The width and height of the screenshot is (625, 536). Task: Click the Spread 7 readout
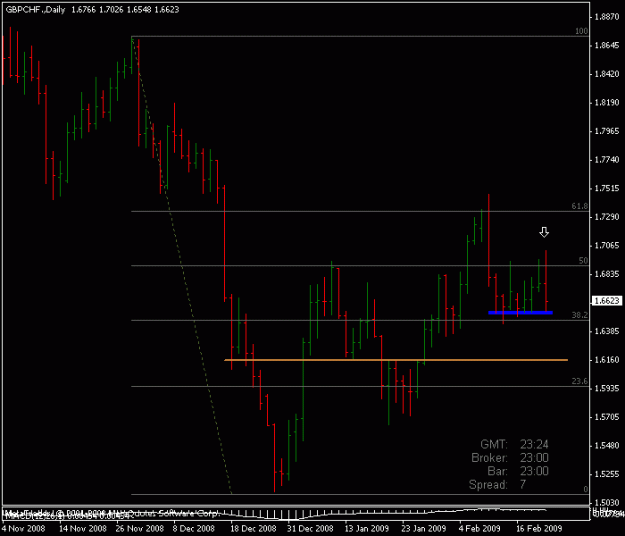497,485
